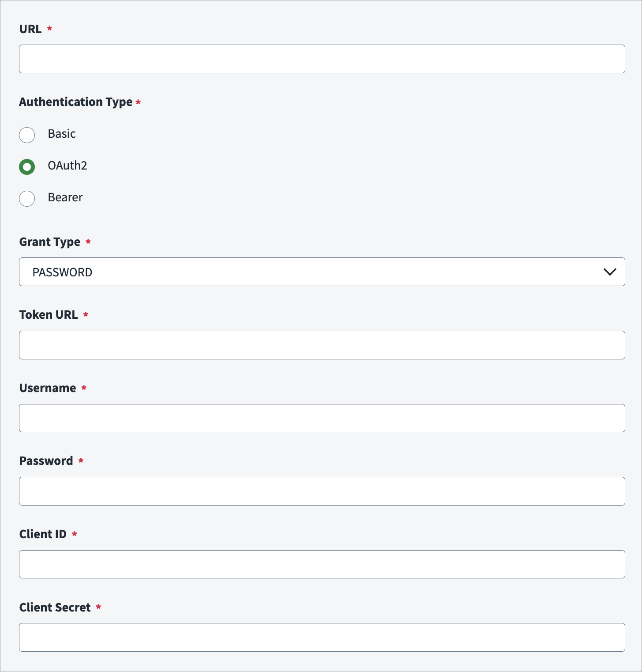Viewport: 642px width, 672px height.
Task: Focus the Password entry box
Action: point(322,491)
